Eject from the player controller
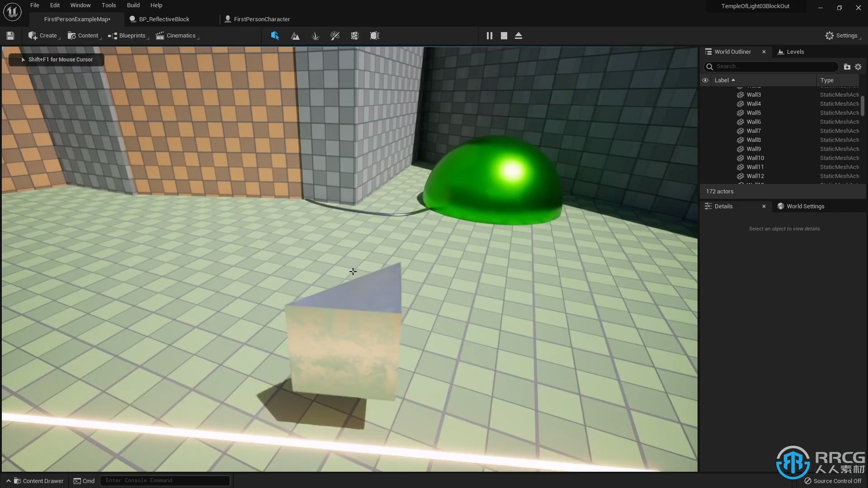 coord(519,36)
